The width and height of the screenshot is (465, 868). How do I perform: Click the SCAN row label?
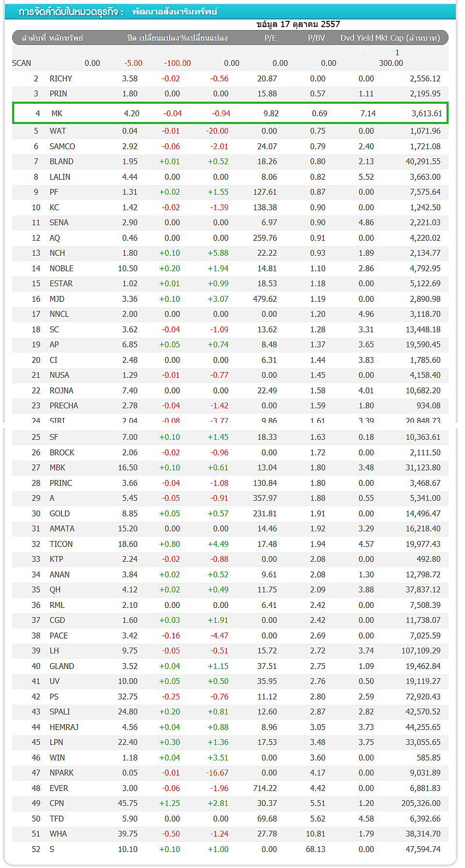[x=21, y=63]
